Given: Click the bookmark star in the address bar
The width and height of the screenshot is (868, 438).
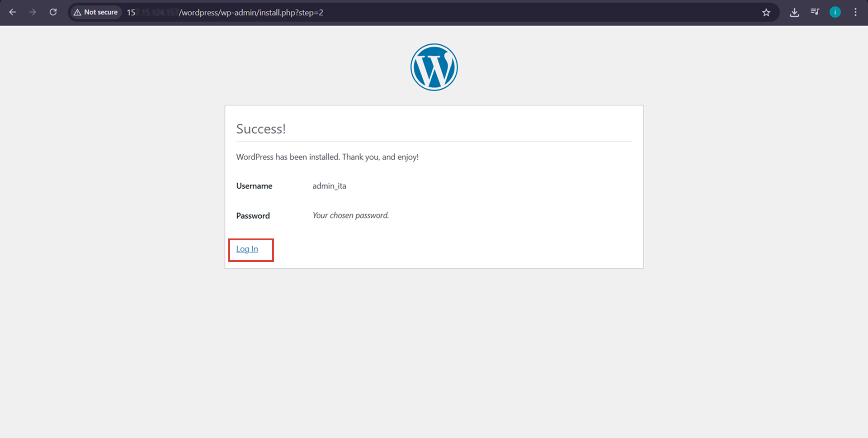Looking at the screenshot, I should 766,13.
